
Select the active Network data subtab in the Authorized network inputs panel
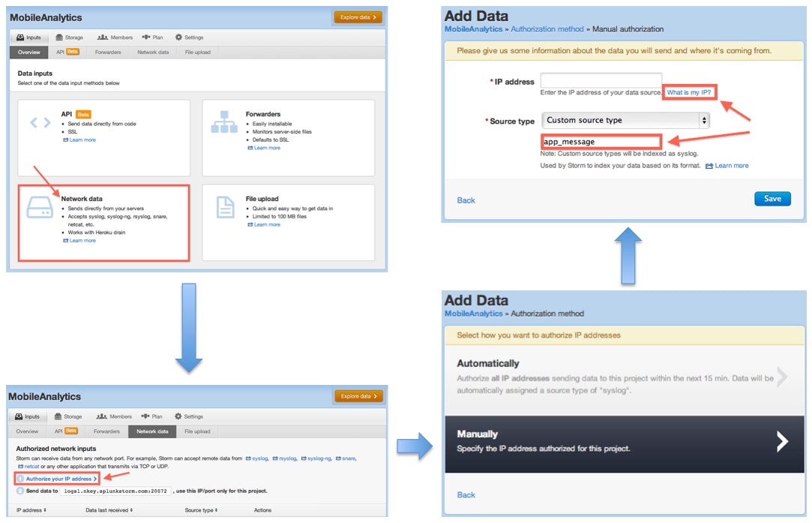point(152,431)
